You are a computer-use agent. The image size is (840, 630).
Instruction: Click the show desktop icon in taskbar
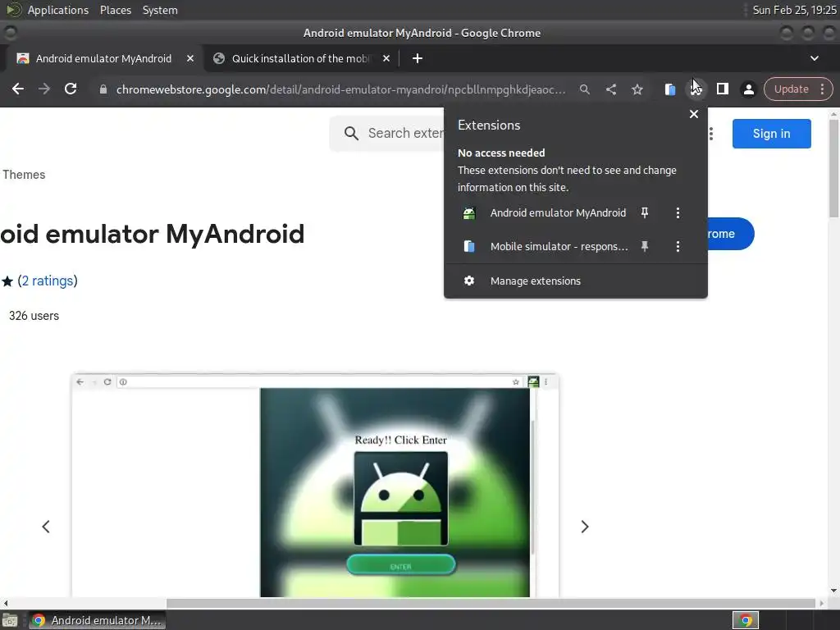click(10, 620)
